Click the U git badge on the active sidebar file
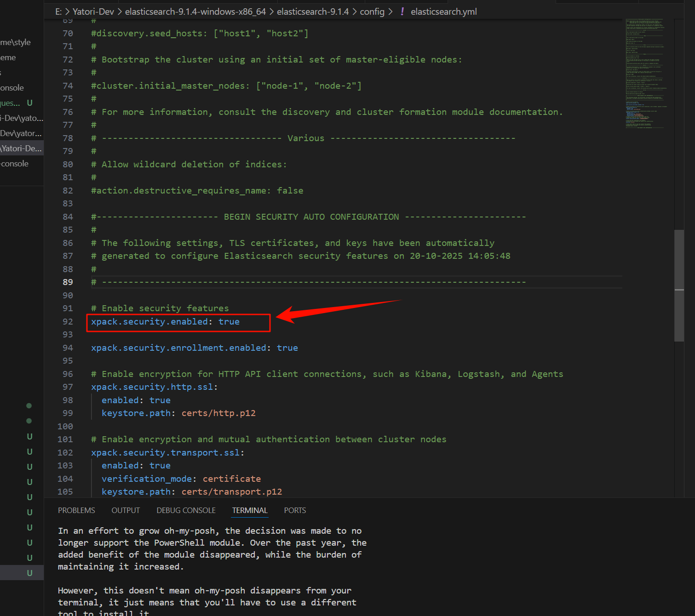 click(x=29, y=573)
